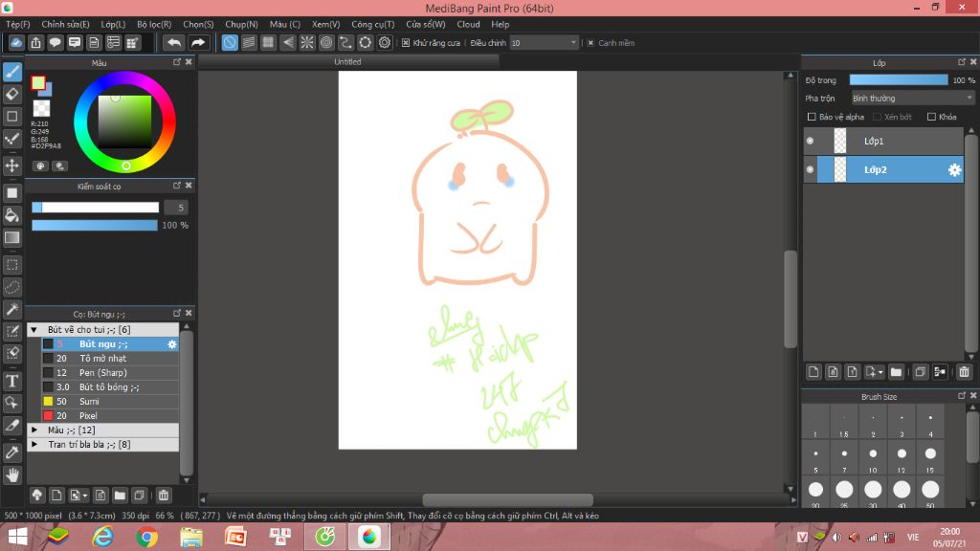Delete brush with trash icon in brush panel
The width and height of the screenshot is (980, 551).
[163, 496]
